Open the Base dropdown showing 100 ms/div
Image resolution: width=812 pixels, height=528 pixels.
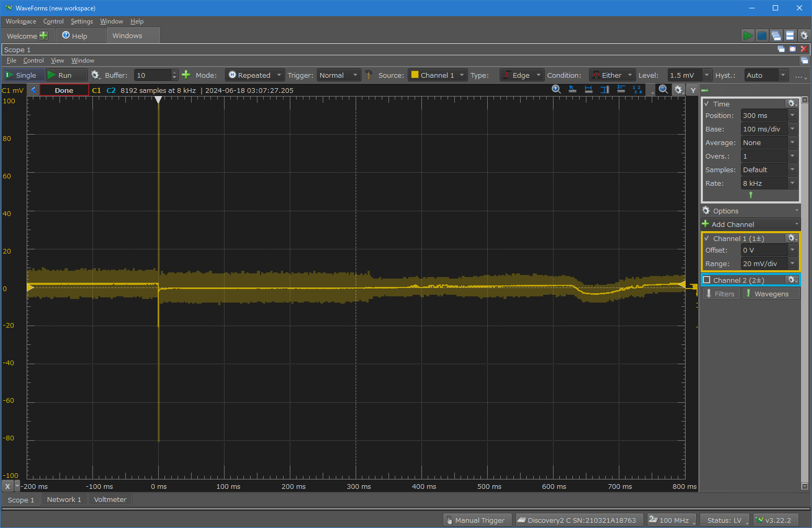(x=769, y=129)
